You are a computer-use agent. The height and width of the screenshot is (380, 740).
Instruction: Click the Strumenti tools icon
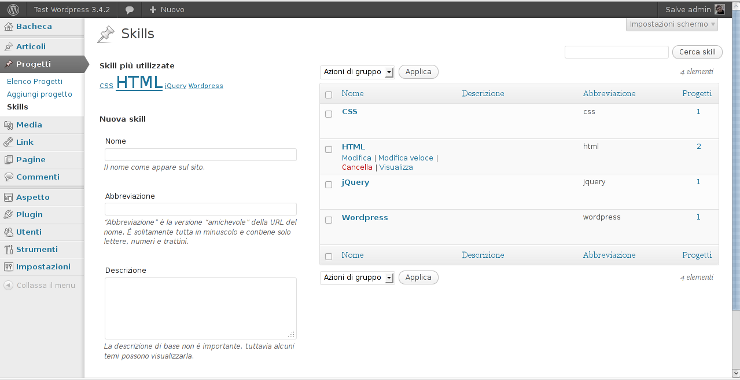8,249
